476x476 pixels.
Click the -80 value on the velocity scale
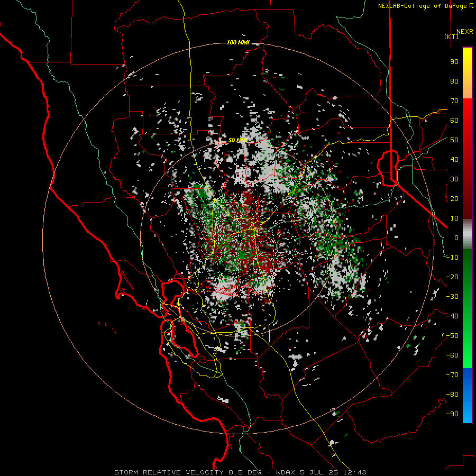pyautogui.click(x=452, y=395)
